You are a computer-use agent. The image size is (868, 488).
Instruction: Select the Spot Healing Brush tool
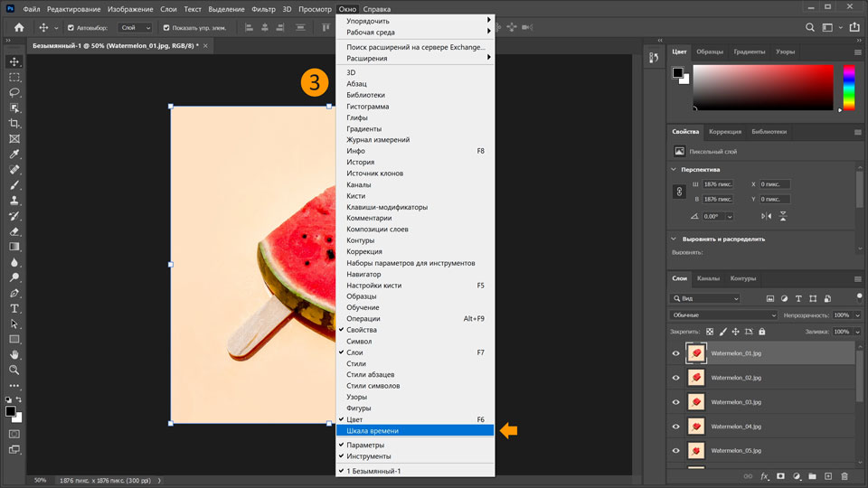coord(14,170)
